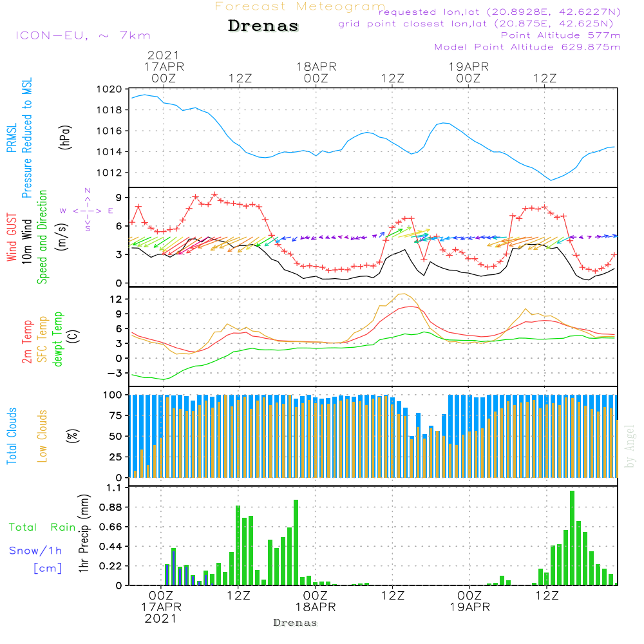Screen dimensions: 644x644
Task: Select the '25' cloud cover axis value
Action: [x=115, y=457]
